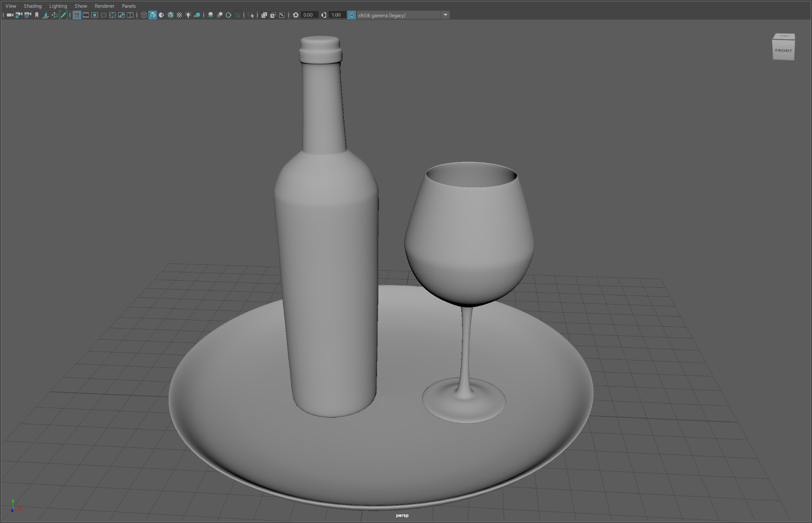Screen dimensions: 812x523
Task: Toggle the Gate Mask icon
Action: 103,15
